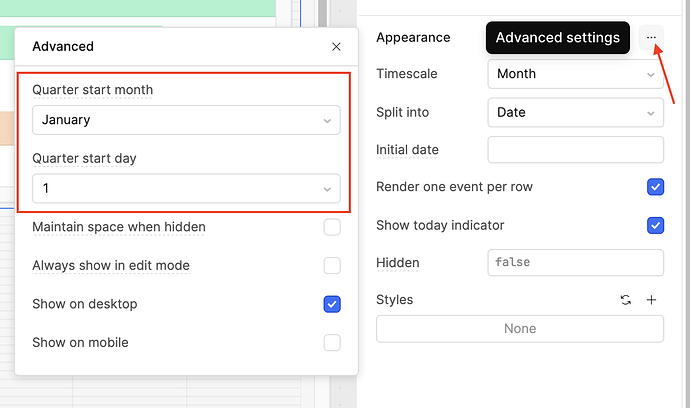690x408 pixels.
Task: Disable Show today indicator checkbox
Action: (655, 225)
